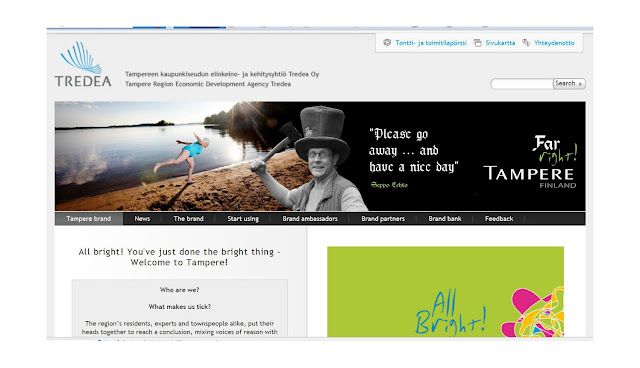640x368 pixels.
Task: Click the icon beside Tontti- ja toimitilapörssi
Action: tap(387, 43)
